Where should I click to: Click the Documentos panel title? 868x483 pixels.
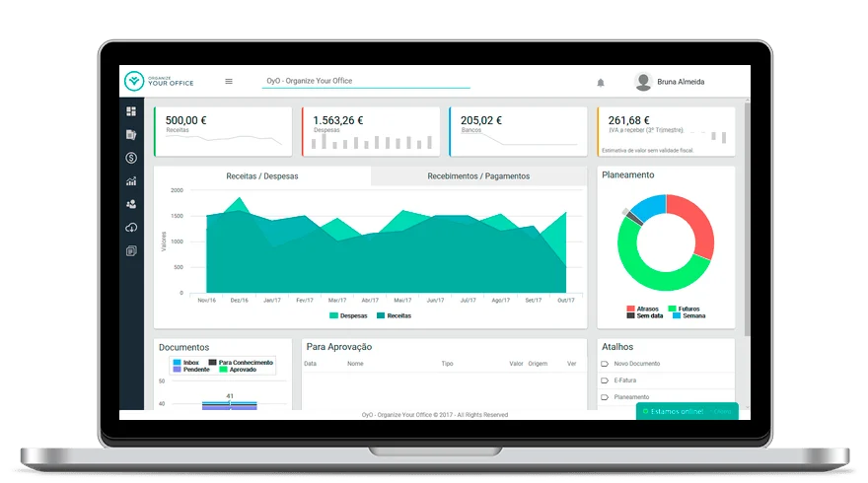coord(183,347)
